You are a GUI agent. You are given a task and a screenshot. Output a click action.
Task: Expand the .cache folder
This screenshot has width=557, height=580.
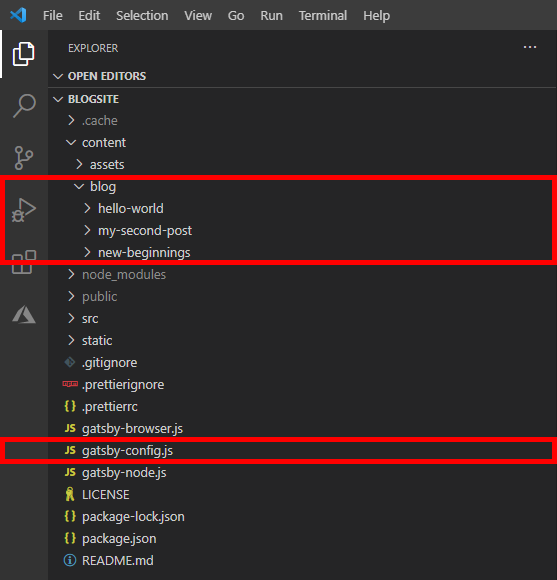[x=71, y=120]
